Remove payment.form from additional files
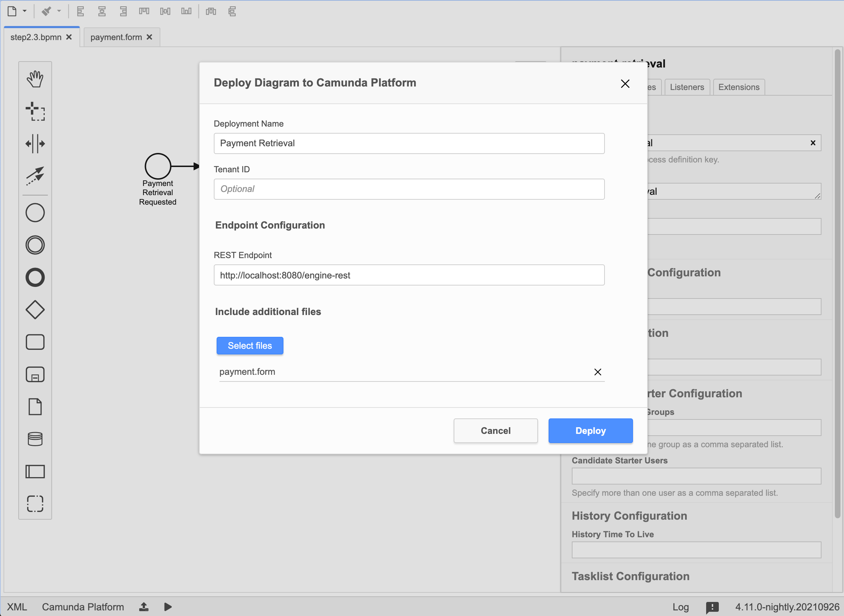 [597, 372]
